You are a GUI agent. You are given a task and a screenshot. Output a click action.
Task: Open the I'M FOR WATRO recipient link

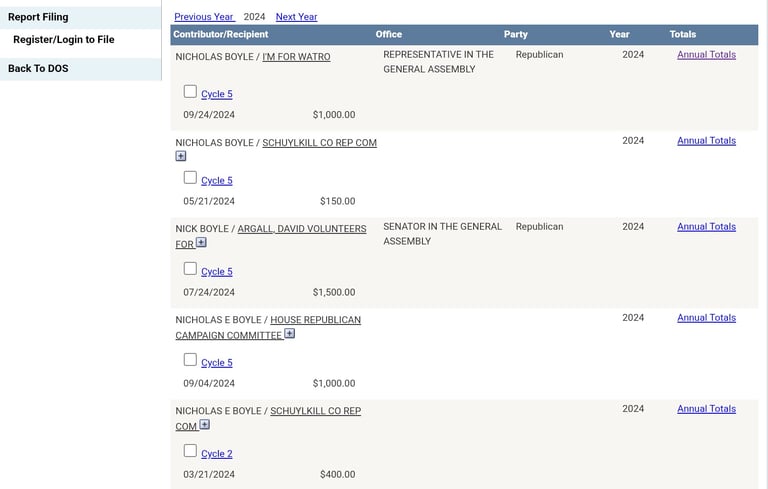pyautogui.click(x=296, y=57)
